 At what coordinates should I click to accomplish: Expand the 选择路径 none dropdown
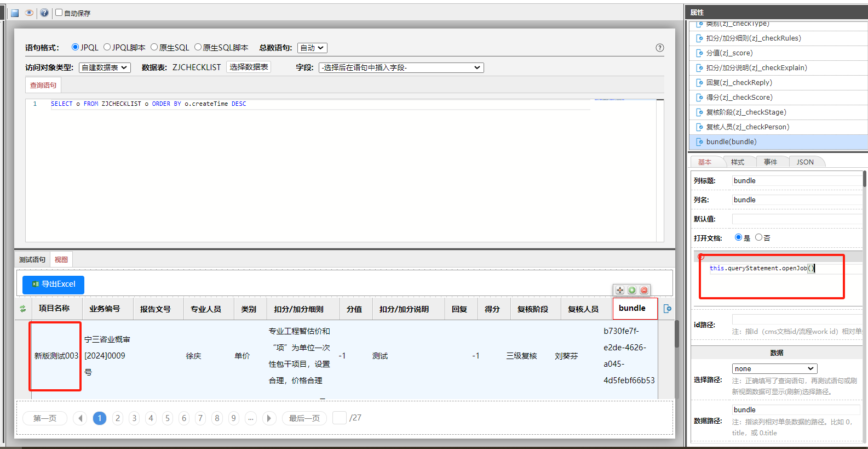[x=774, y=368]
